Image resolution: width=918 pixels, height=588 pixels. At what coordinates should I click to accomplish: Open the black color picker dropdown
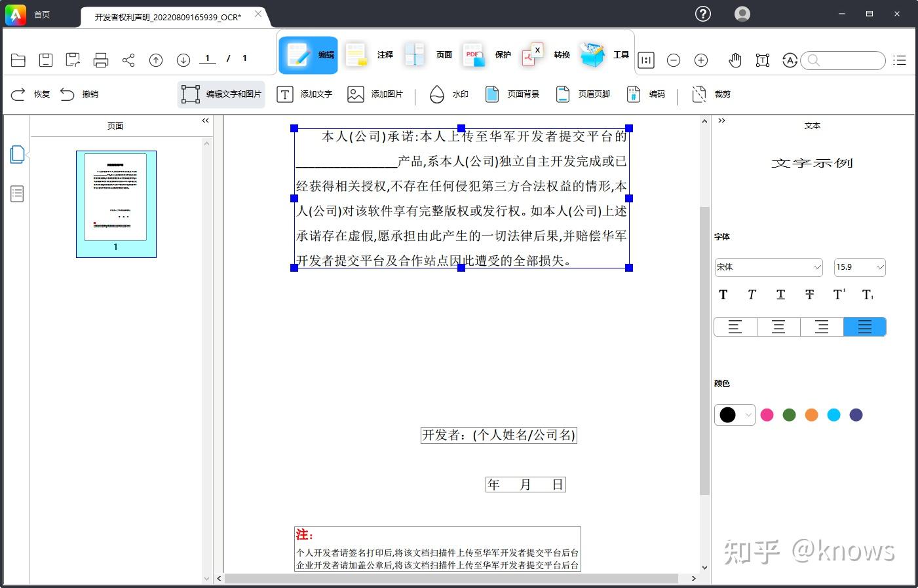click(x=735, y=414)
